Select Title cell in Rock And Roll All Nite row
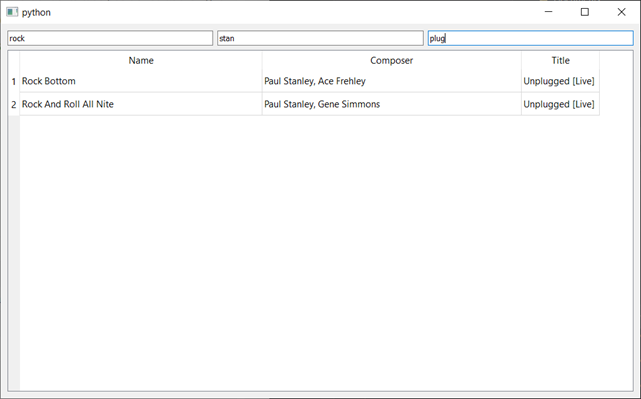This screenshot has height=399, width=641. click(560, 104)
